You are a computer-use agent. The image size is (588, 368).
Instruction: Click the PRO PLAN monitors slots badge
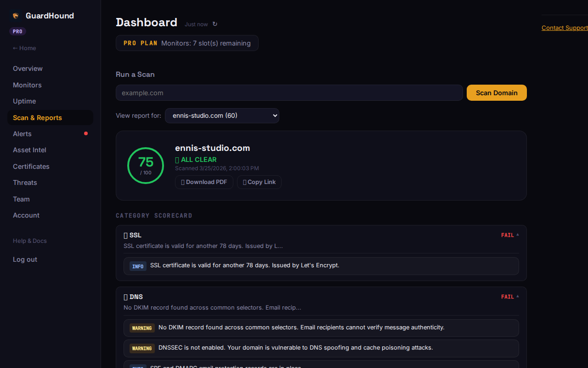point(187,43)
